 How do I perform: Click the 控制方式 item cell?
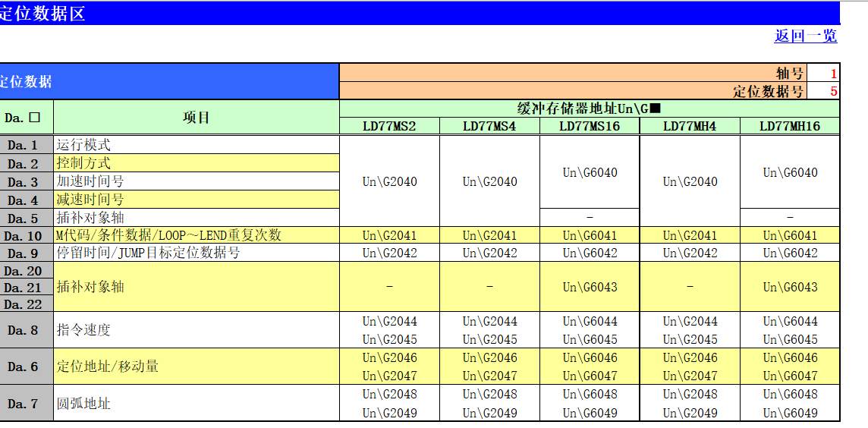tap(196, 163)
